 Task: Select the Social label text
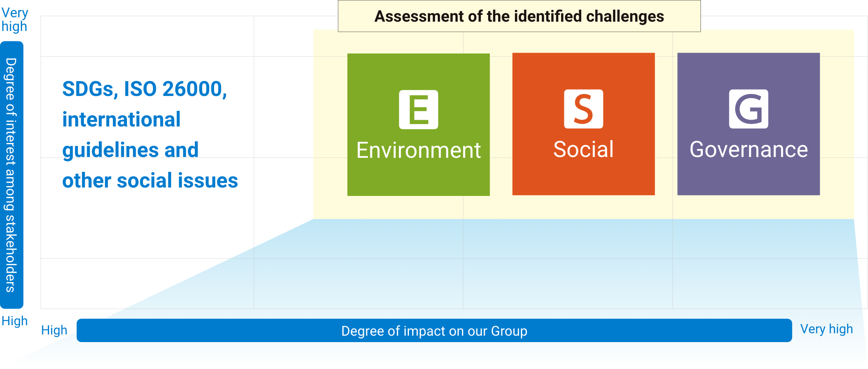(583, 149)
